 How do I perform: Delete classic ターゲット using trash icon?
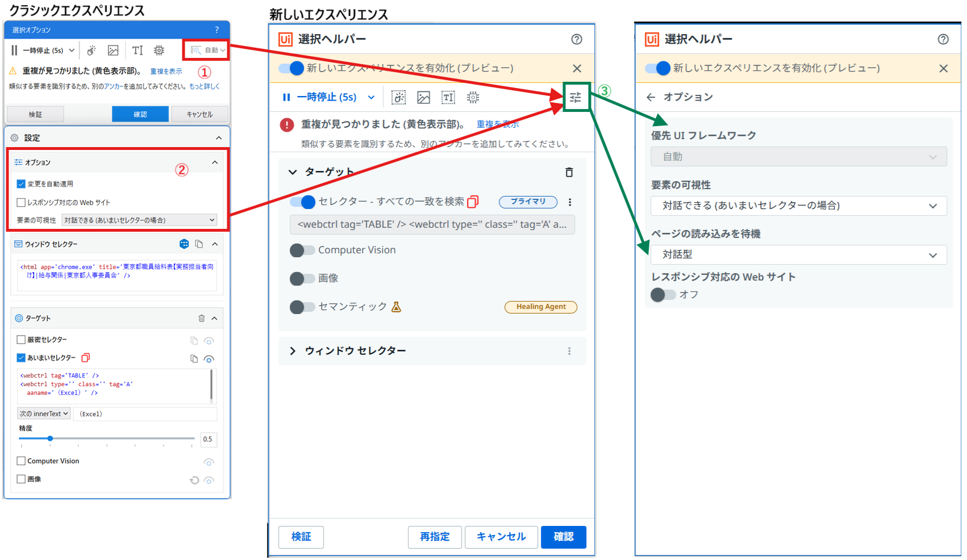pyautogui.click(x=201, y=318)
